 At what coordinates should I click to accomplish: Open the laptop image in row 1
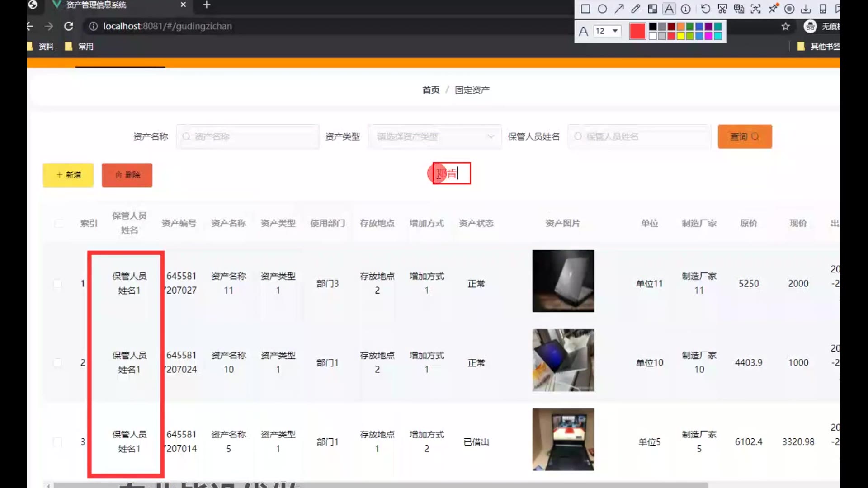[x=563, y=281]
